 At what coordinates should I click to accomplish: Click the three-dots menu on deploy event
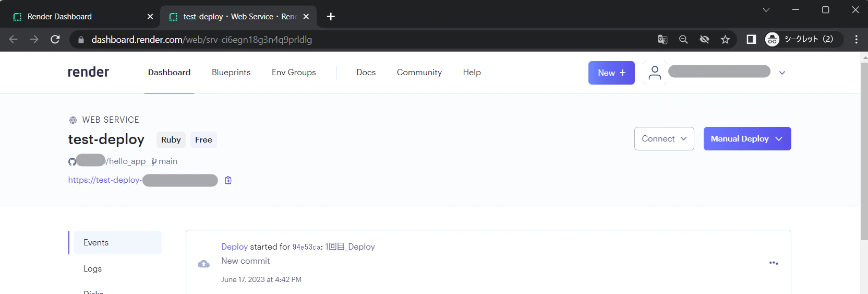point(774,263)
